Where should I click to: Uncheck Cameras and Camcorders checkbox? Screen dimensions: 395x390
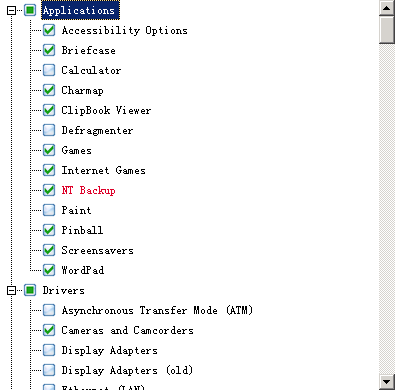pos(49,330)
